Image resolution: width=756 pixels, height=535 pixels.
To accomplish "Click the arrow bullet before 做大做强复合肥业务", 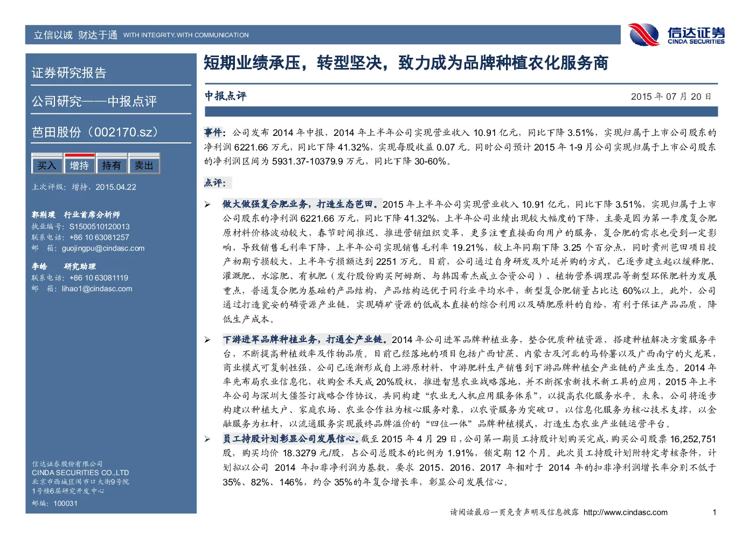I will [207, 204].
